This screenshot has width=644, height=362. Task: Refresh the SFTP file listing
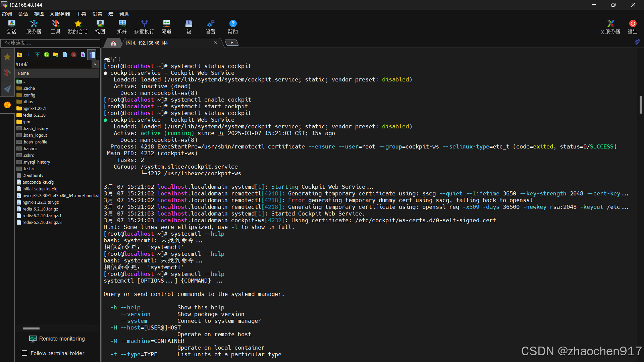pos(47,55)
